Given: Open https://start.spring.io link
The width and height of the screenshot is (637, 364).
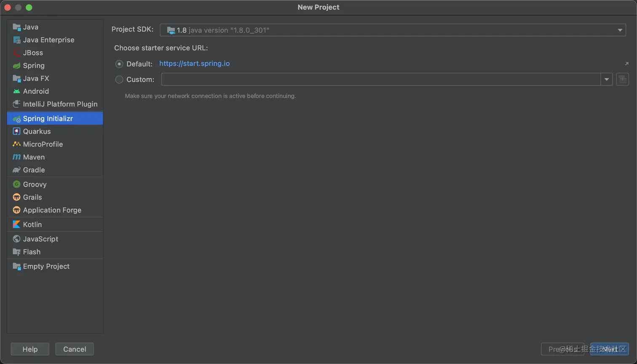Looking at the screenshot, I should [194, 64].
